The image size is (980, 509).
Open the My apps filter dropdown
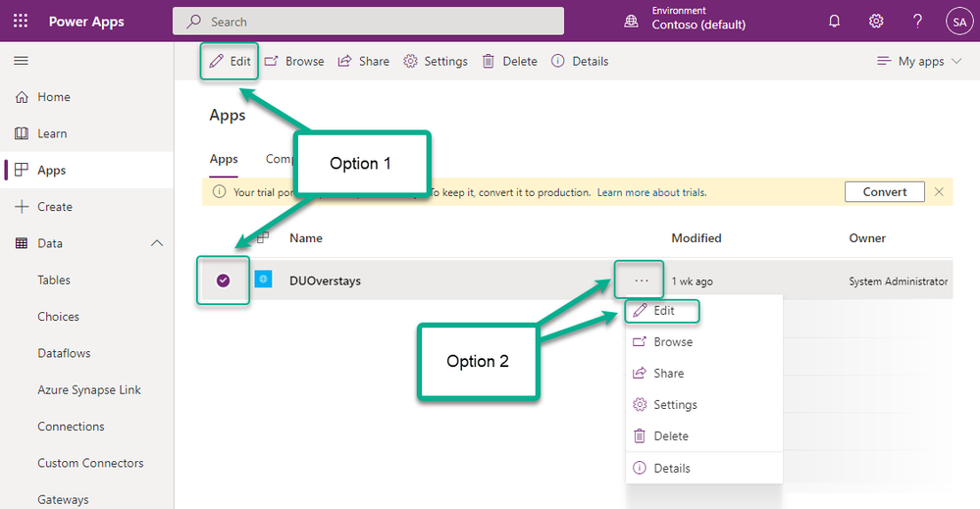pos(919,61)
